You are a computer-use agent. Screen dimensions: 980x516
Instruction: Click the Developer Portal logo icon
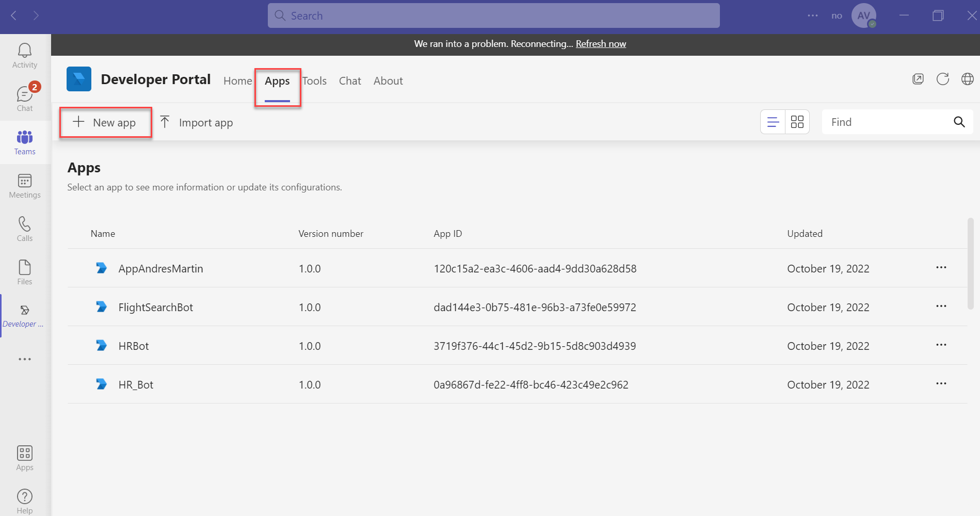coord(79,79)
